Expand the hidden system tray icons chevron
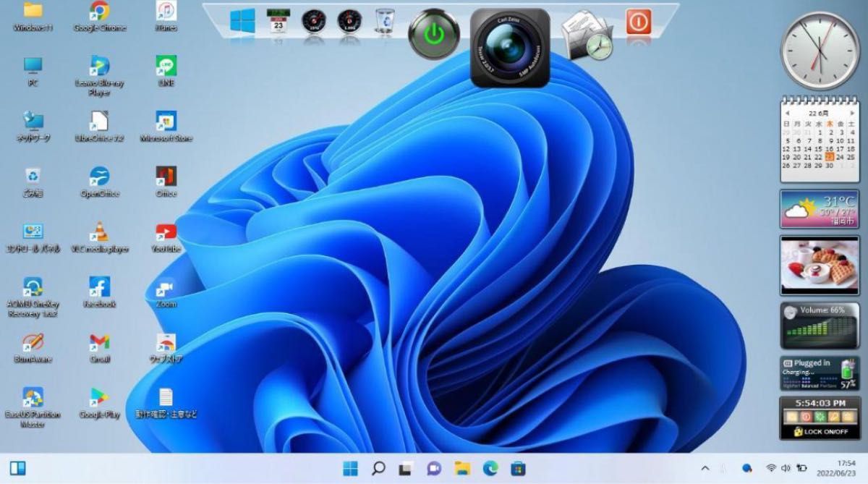868x484 pixels. (x=705, y=469)
